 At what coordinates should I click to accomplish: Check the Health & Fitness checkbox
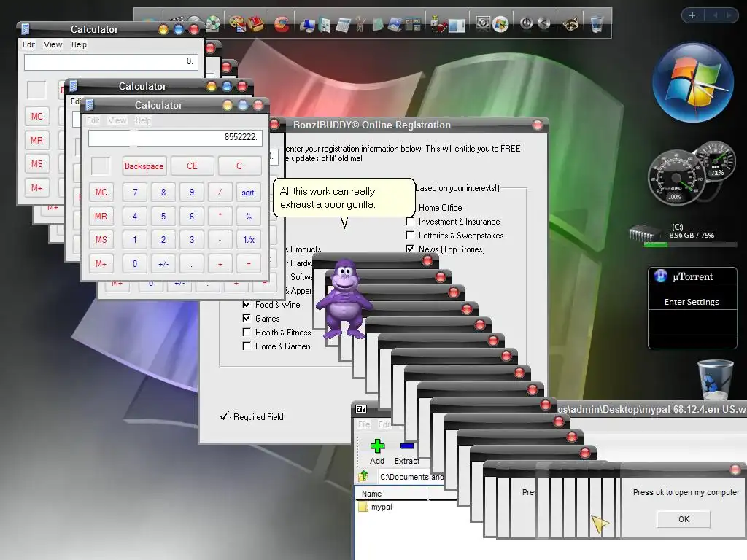coord(247,332)
